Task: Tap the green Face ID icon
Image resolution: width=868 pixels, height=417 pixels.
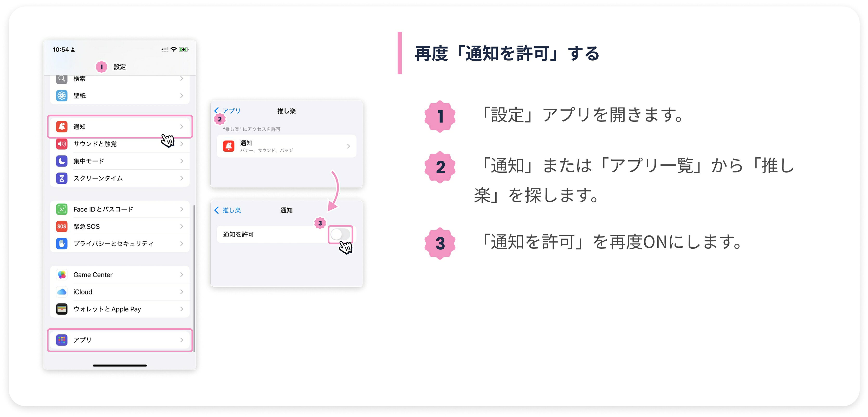Action: point(62,209)
